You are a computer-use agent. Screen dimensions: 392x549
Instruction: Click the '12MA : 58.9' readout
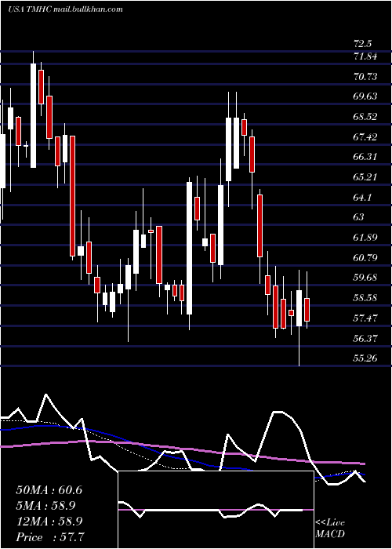(49, 522)
